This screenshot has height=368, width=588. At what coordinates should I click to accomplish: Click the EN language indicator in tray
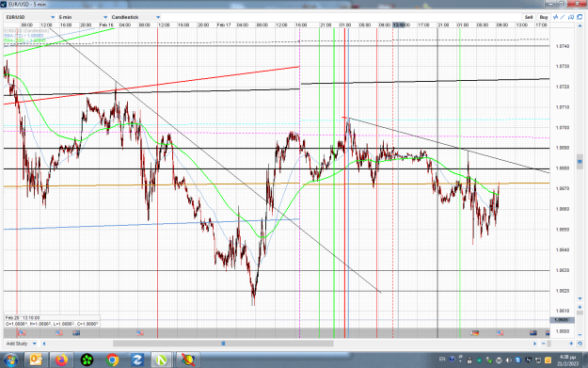pyautogui.click(x=442, y=360)
